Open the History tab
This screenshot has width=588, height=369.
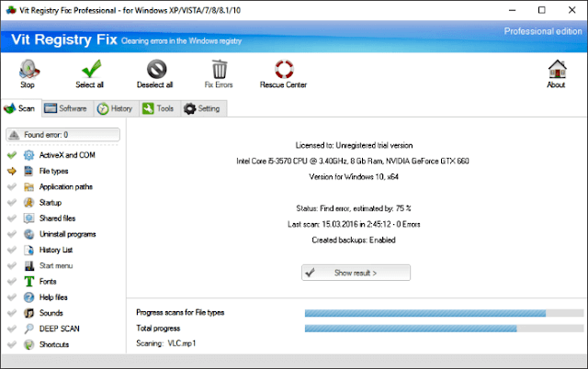[116, 108]
